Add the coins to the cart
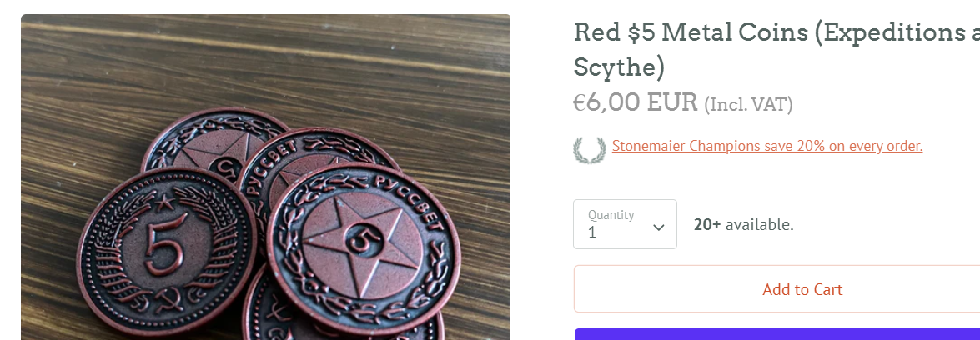 [x=802, y=289]
